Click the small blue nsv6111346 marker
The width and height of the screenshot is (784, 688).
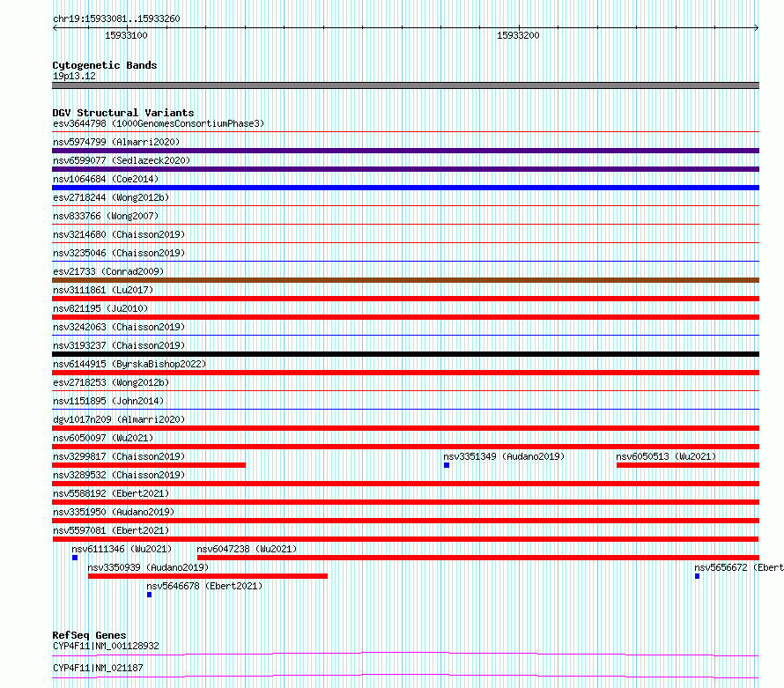coord(75,558)
